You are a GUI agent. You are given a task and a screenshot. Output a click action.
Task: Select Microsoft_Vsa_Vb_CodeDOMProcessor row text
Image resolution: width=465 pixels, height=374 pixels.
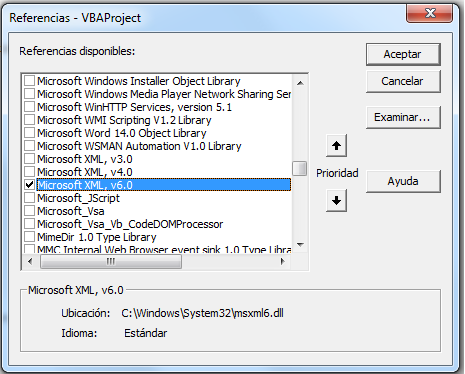click(130, 224)
